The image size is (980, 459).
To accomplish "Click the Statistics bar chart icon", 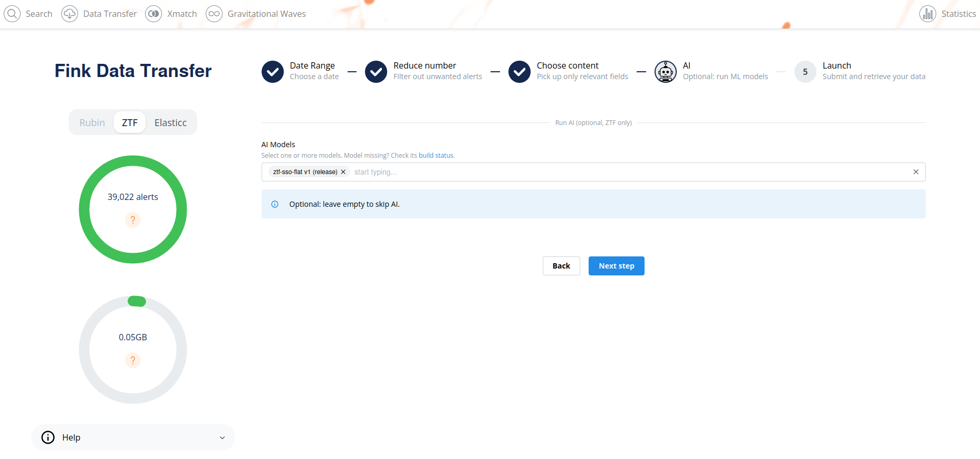I will click(928, 14).
